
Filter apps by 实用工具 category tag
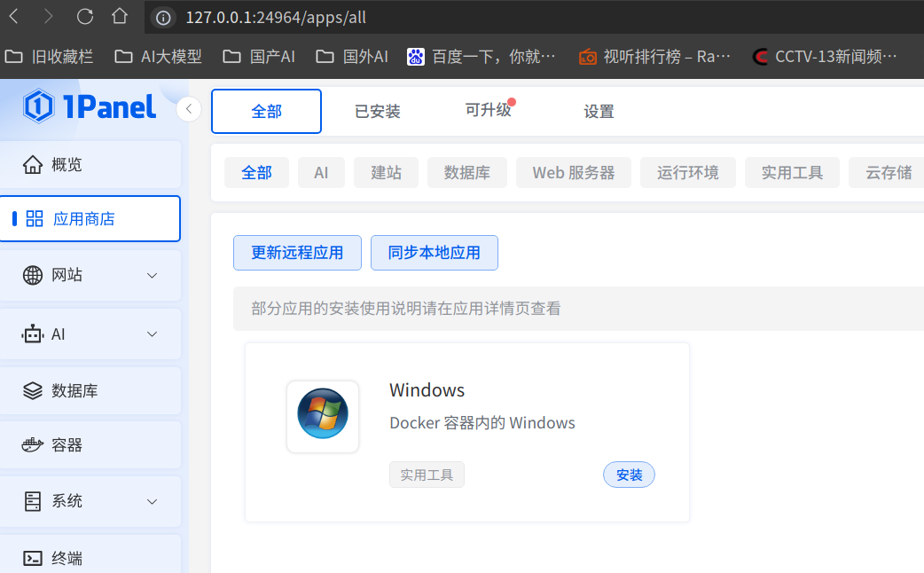tap(792, 173)
